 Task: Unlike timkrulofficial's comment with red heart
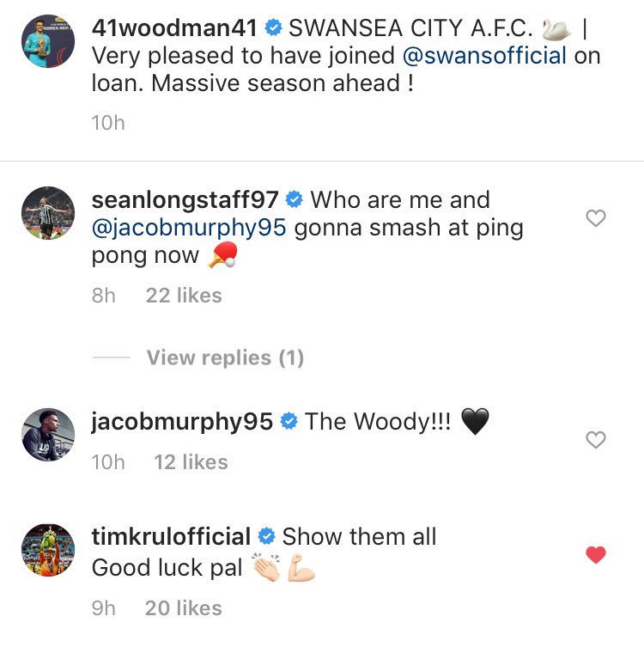[x=595, y=554]
